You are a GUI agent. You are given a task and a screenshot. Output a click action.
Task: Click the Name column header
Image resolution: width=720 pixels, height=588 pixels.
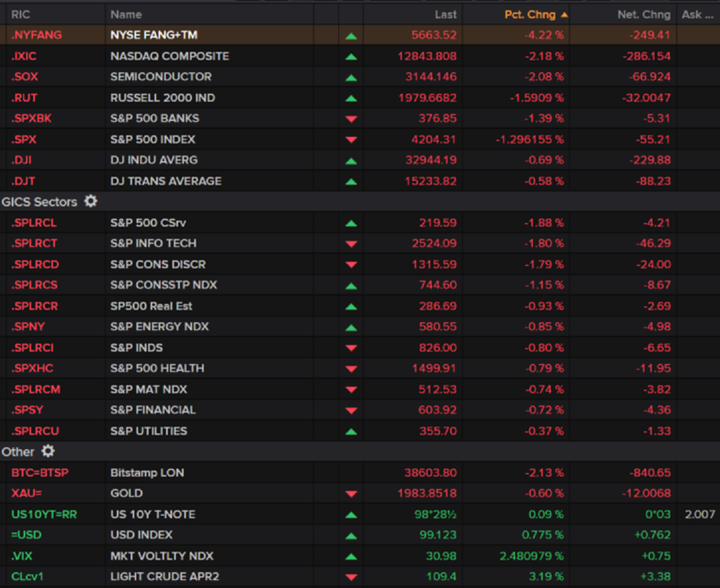[x=126, y=14]
